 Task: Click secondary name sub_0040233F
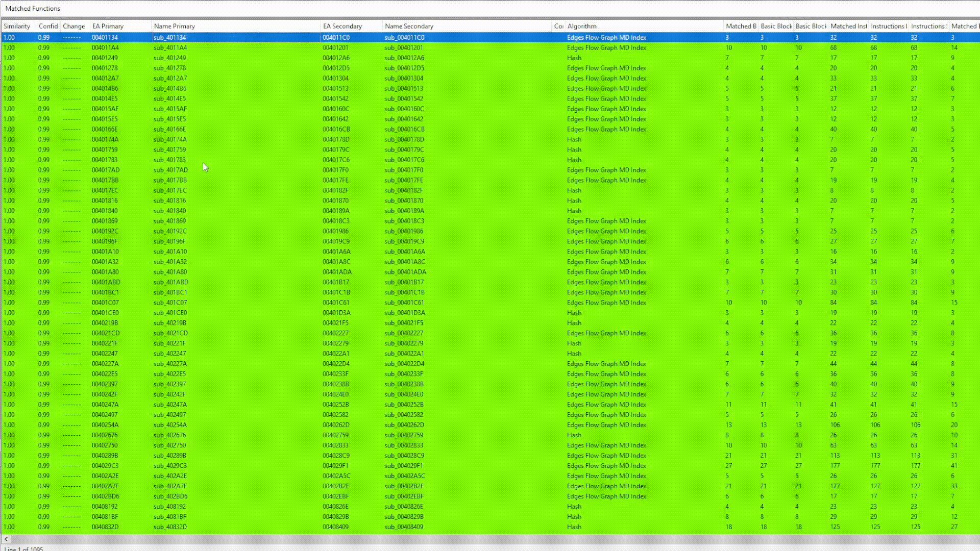404,374
